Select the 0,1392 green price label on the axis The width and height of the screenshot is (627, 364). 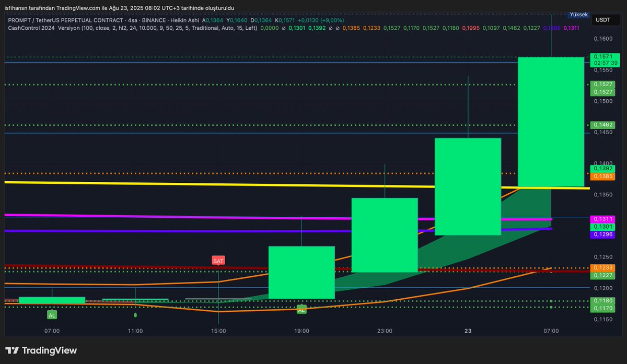pyautogui.click(x=602, y=169)
